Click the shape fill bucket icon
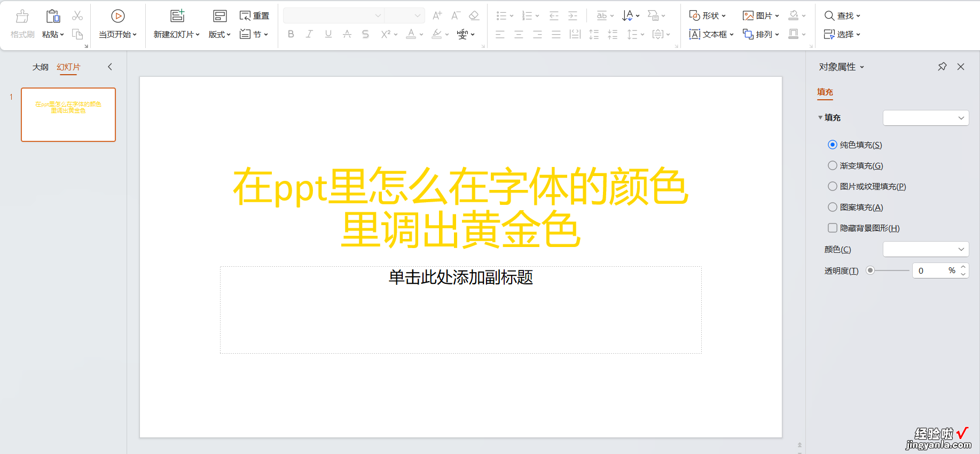Screen dimensions: 980x454 pyautogui.click(x=794, y=15)
